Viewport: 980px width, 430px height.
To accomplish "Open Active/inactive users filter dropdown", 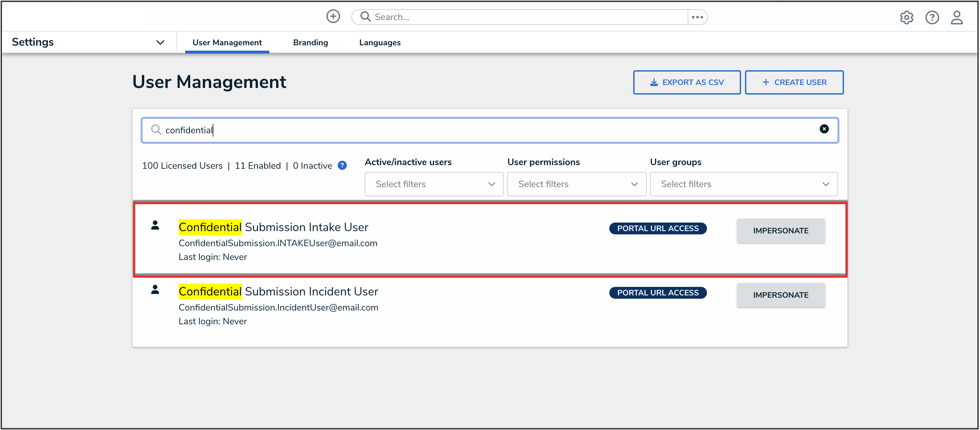I will (x=434, y=184).
